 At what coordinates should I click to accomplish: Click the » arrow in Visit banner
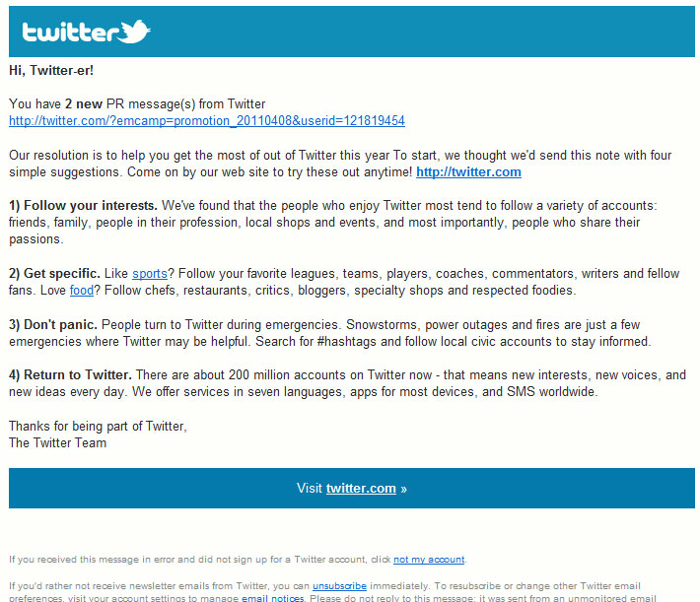(404, 488)
